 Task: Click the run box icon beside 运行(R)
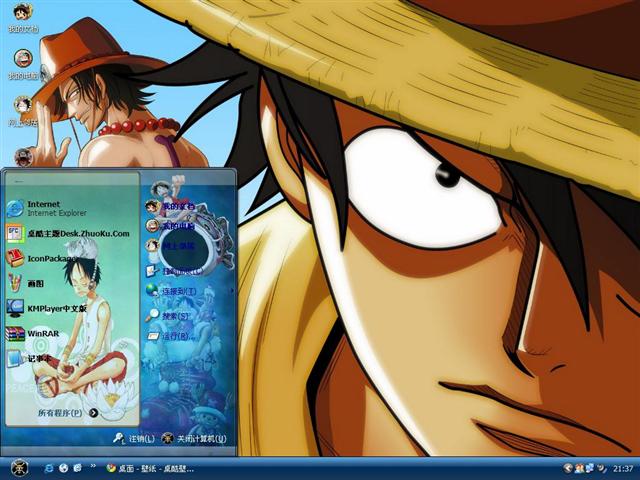click(153, 336)
